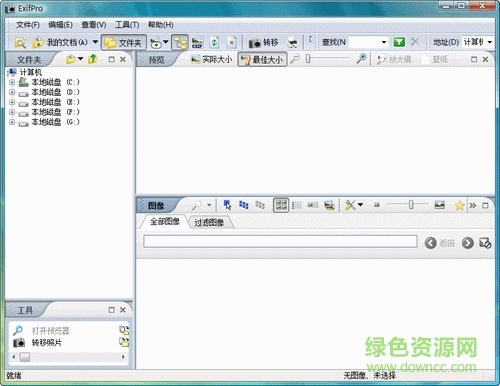Expand the 本地磁盘 (D:) tree node
Screen dimensions: 500x386
click(12, 92)
